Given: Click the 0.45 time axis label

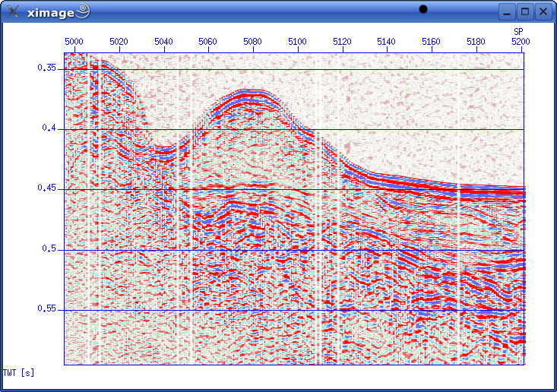Looking at the screenshot, I should 46,188.
